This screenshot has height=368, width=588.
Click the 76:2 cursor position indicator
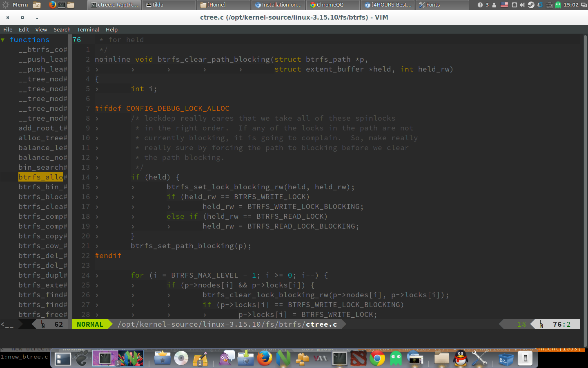tap(561, 324)
